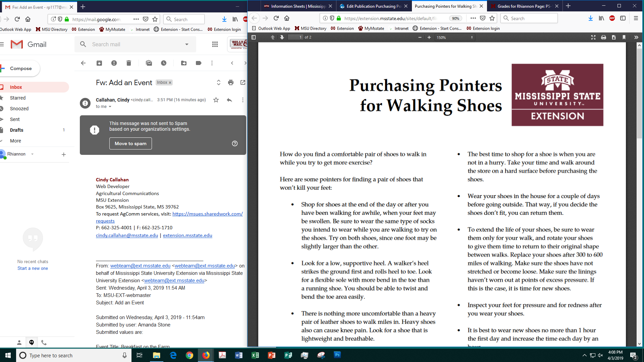Toggle PDF viewer sidebar
Screen dimensions: 644x362
(x=254, y=37)
